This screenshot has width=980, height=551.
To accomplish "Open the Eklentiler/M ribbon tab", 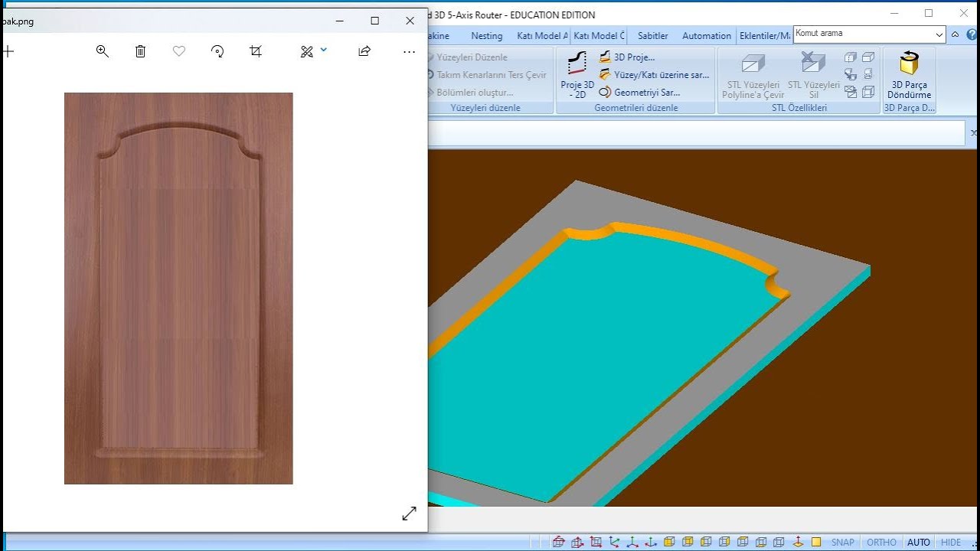I will pyautogui.click(x=765, y=35).
